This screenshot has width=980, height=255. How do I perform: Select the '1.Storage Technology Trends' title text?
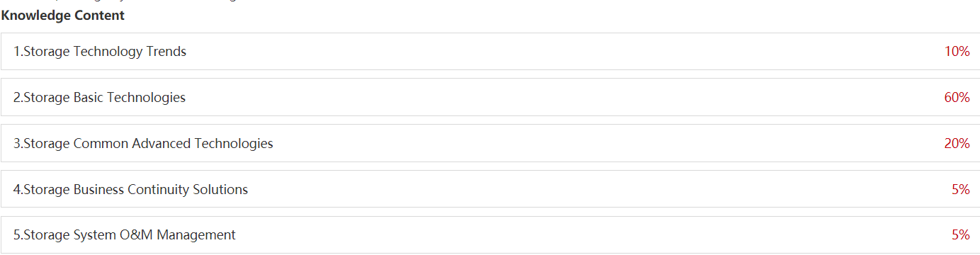tap(100, 52)
